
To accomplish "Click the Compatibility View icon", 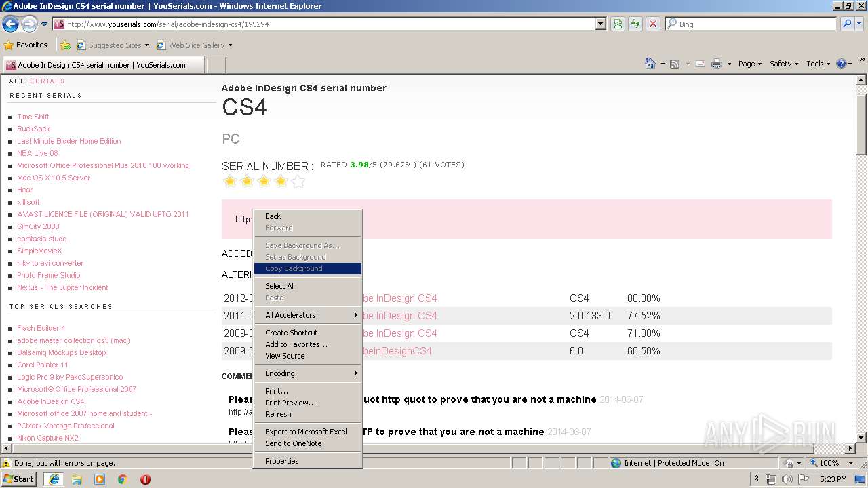I will [x=618, y=24].
